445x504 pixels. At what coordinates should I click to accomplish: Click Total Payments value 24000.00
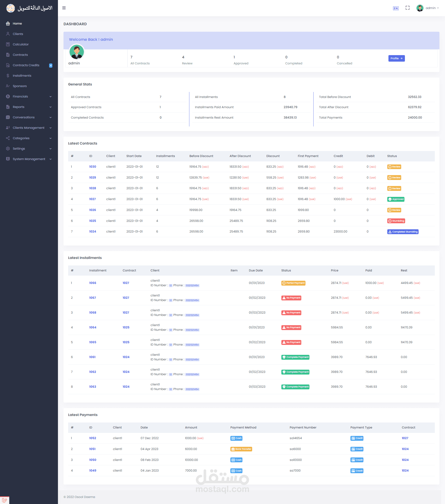[x=415, y=118]
